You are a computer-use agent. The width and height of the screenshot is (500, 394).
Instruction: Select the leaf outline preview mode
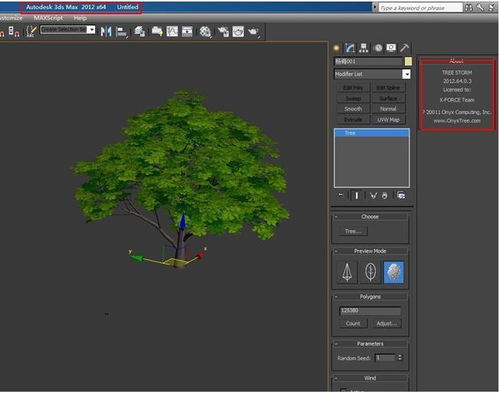370,272
